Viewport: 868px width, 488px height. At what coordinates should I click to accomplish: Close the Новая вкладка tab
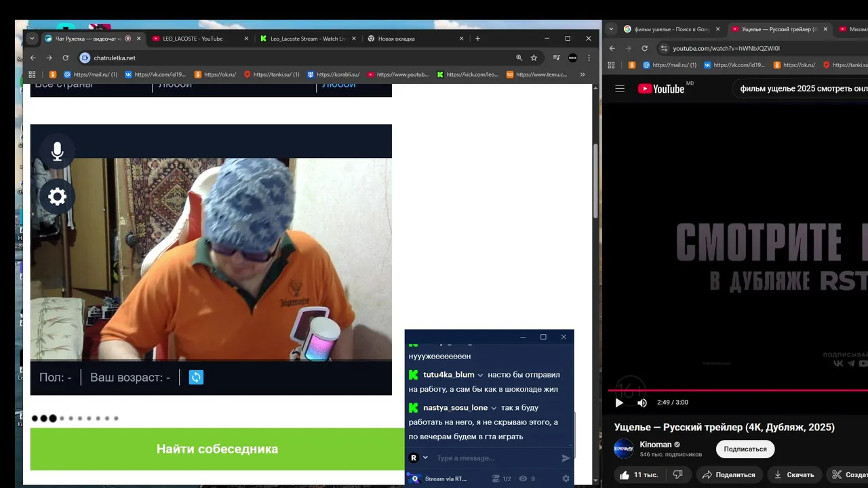[x=462, y=39]
